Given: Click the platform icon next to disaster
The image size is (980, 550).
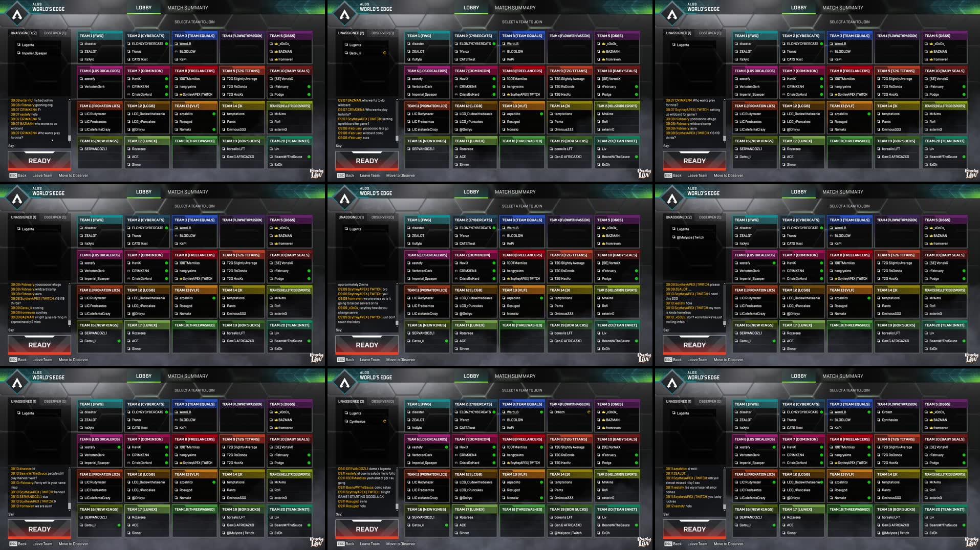Looking at the screenshot, I should (x=81, y=43).
